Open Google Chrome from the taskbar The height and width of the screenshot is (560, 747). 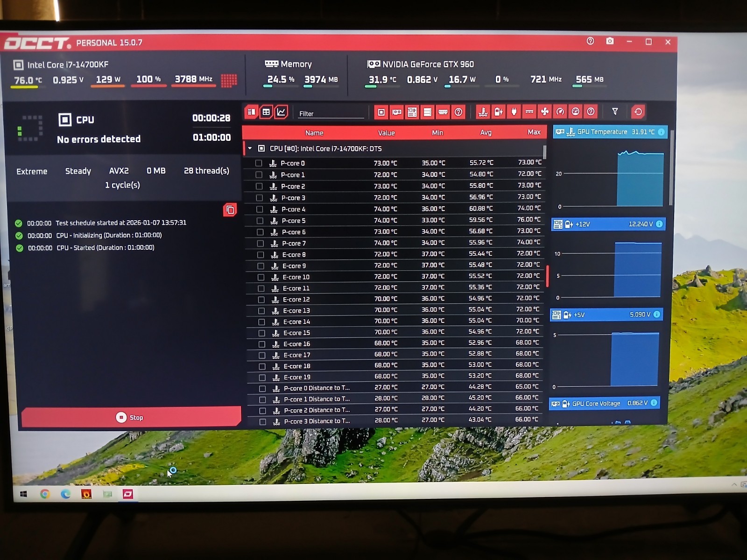tap(45, 494)
